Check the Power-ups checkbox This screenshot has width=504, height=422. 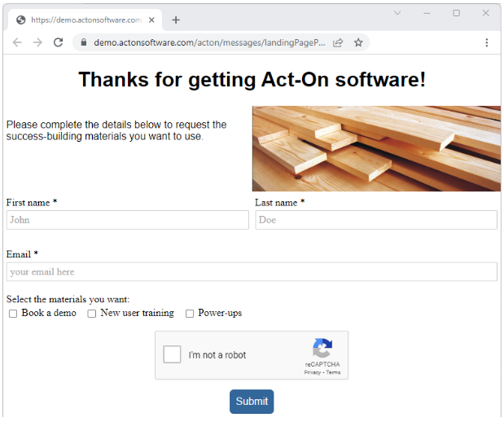(190, 314)
